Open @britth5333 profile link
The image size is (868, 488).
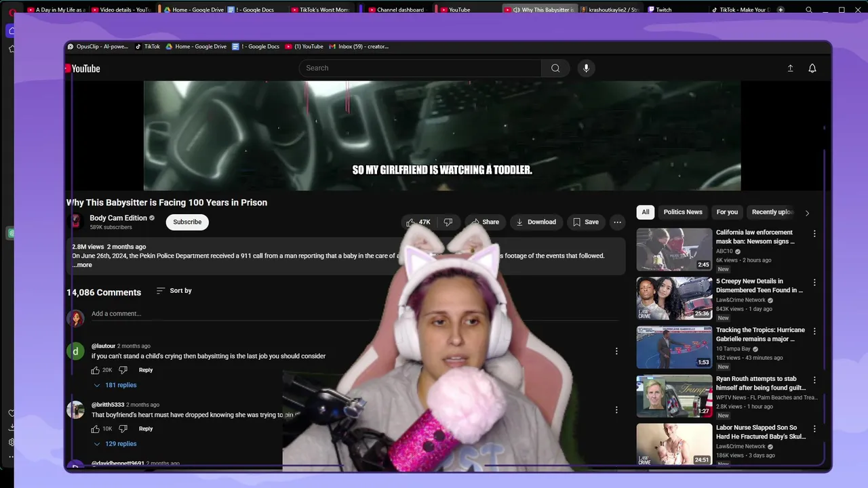[108, 405]
